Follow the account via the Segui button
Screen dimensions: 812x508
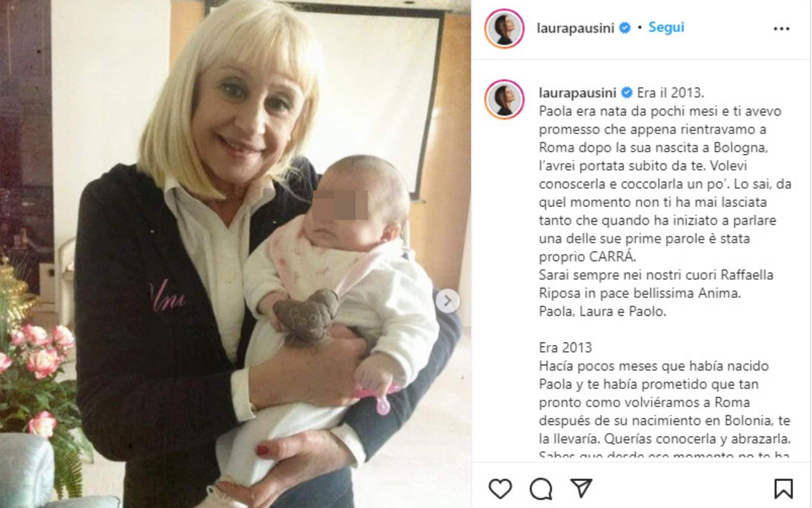coord(666,27)
